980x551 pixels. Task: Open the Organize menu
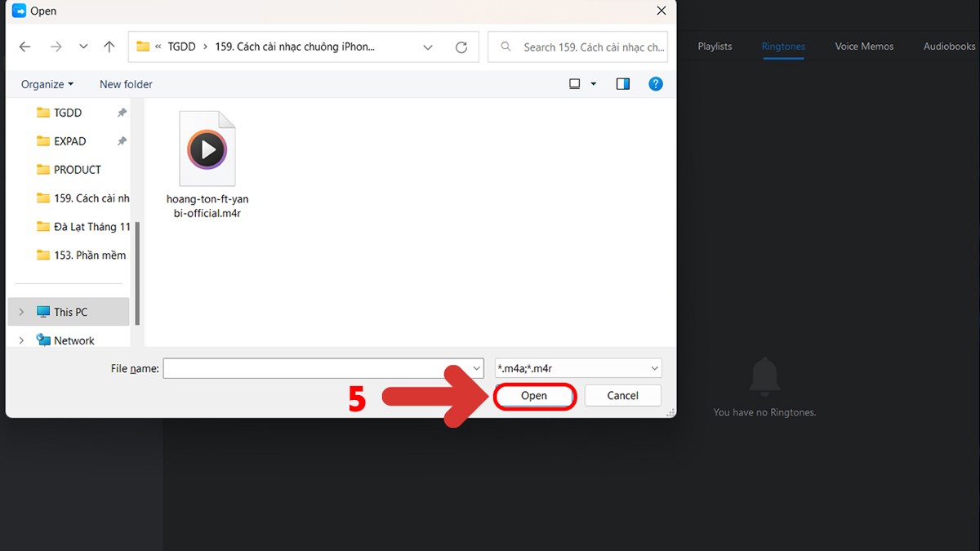pyautogui.click(x=47, y=84)
